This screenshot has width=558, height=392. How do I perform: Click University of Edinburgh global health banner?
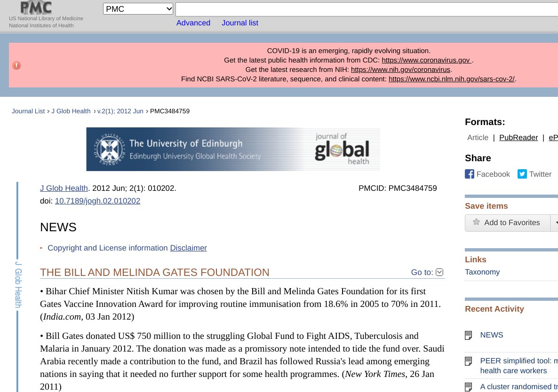click(233, 149)
